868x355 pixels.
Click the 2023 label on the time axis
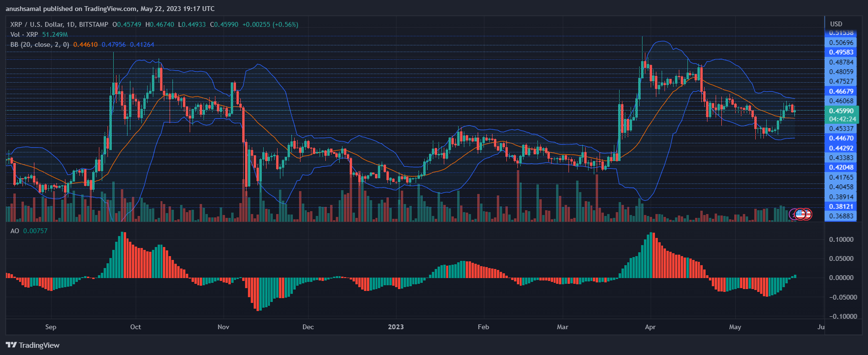tap(396, 327)
